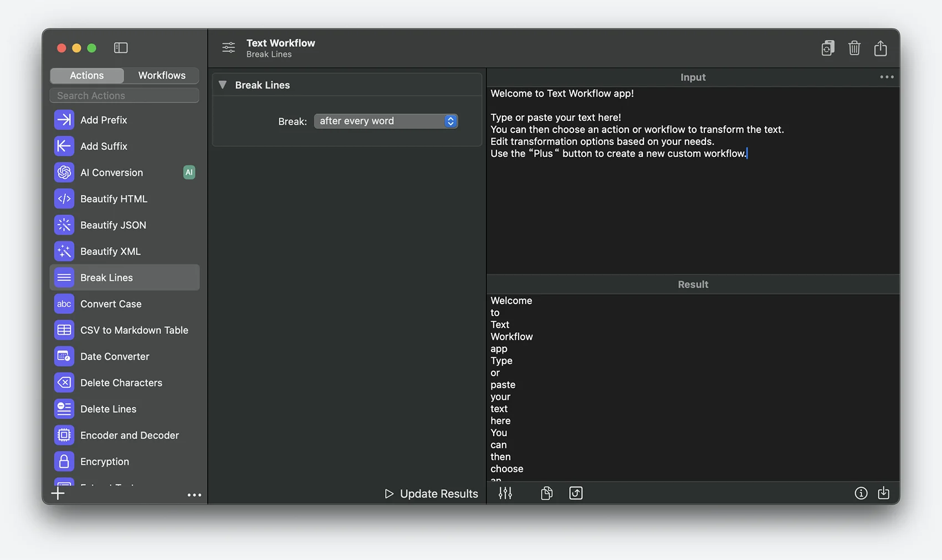Click the Input panel header label
Screen dimensions: 942x560
pos(693,77)
